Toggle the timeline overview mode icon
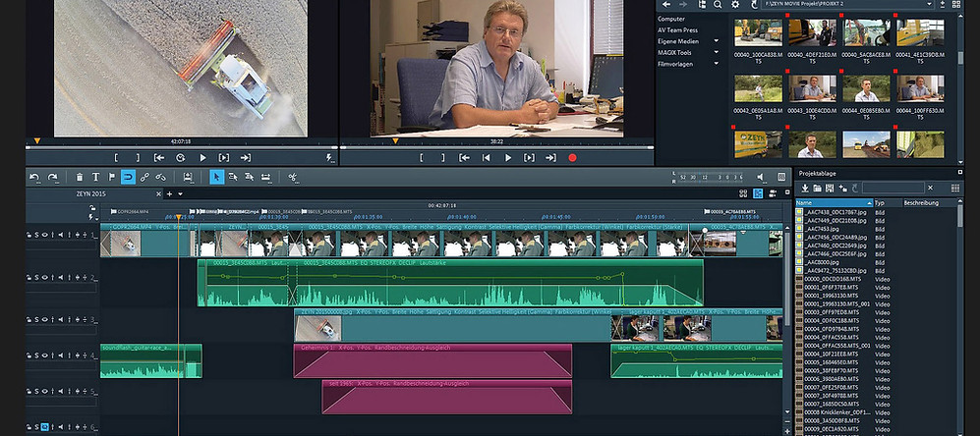This screenshot has width=980, height=436. [x=758, y=193]
